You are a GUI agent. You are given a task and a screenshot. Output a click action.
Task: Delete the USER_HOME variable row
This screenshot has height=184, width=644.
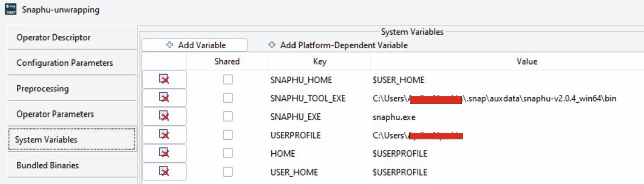164,172
